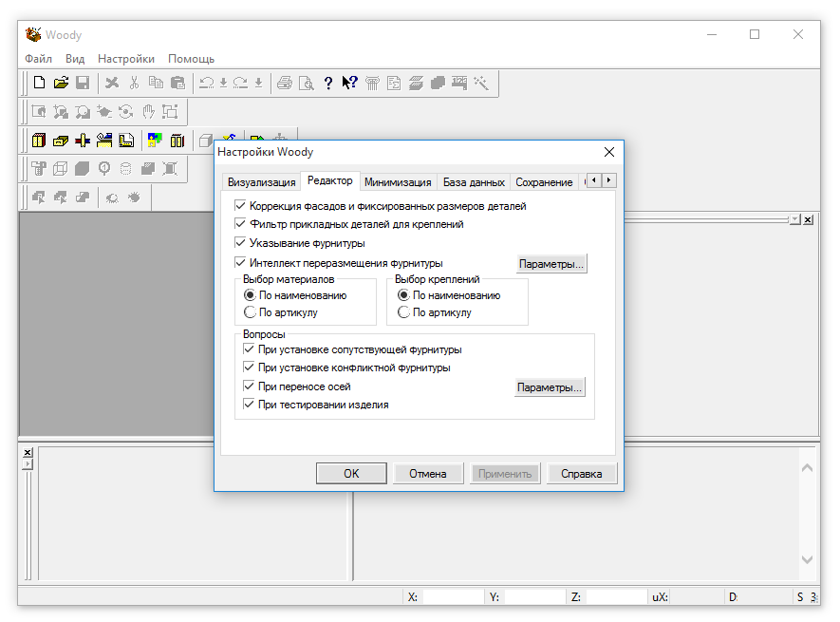Click the Undo arrow icon
Screen dimensions: 840x622
pos(207,83)
